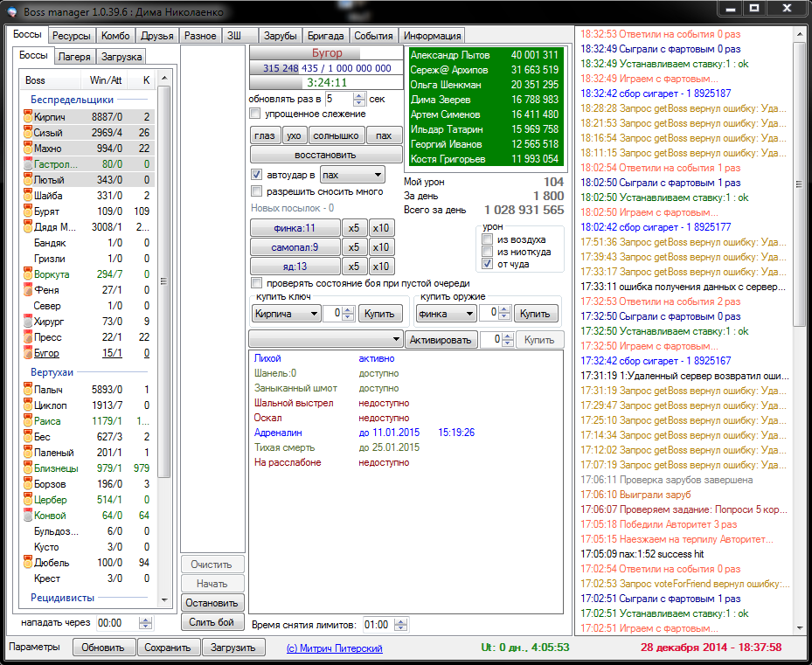This screenshot has height=665, width=812.
Task: Switch to the Лагеря sub-tab
Action: point(74,57)
